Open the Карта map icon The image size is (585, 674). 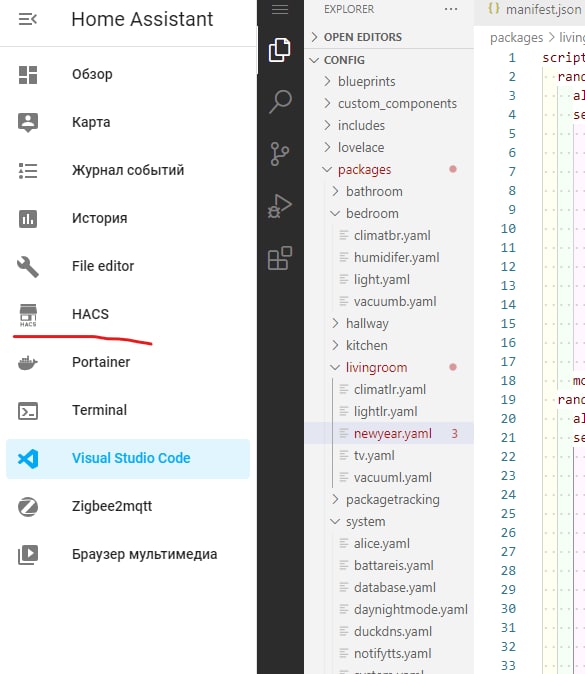[28, 123]
